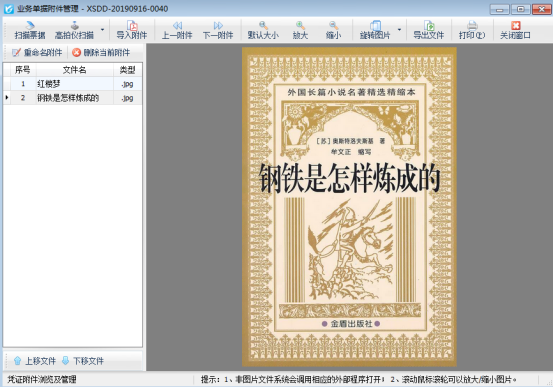
Task: Rename attachment with 重命名附件
Action: coord(37,53)
